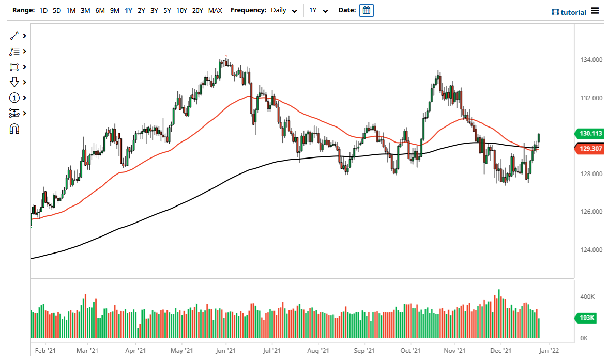This screenshot has width=608, height=364.
Task: Open the 1Y period dropdown
Action: tap(317, 10)
